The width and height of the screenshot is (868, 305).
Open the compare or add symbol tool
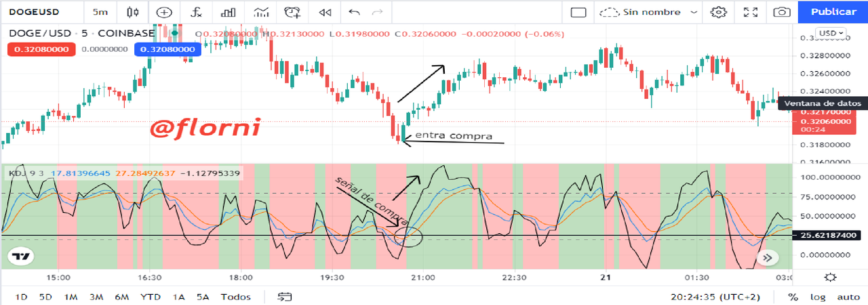point(165,12)
